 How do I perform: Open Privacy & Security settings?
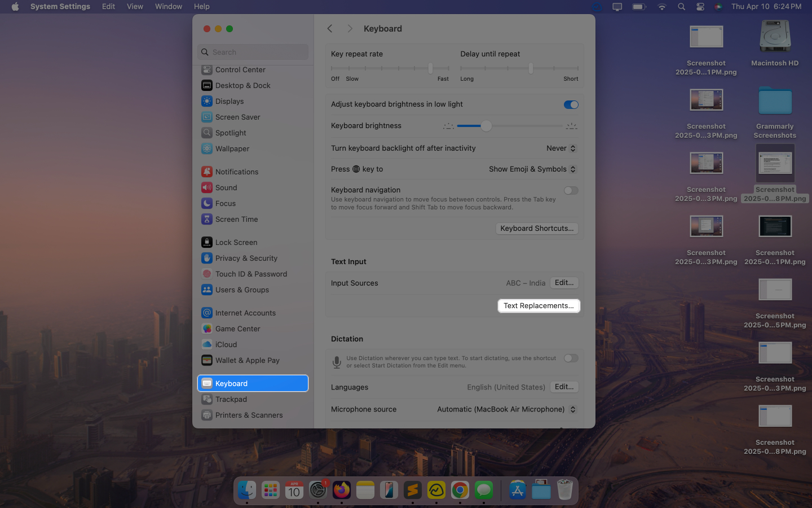point(246,258)
